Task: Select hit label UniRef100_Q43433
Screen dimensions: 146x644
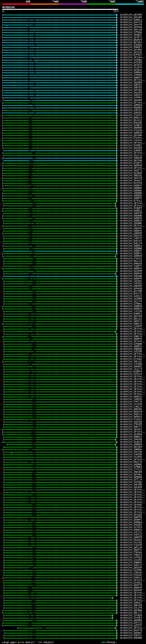Action: [131, 65]
